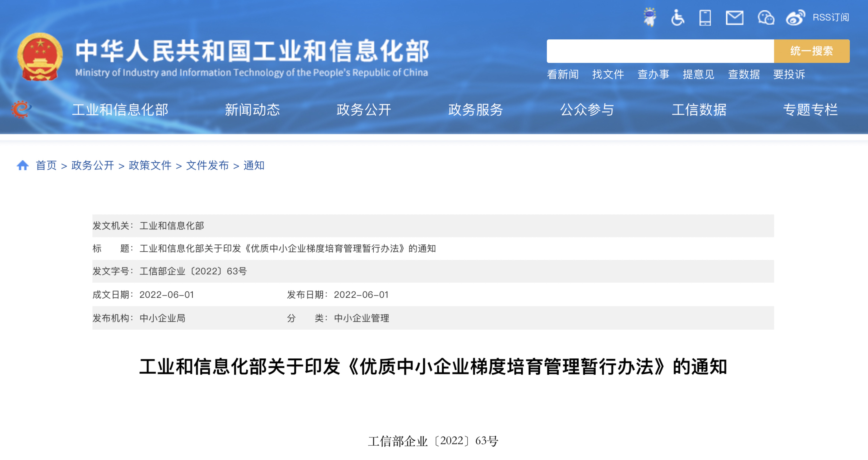Click the national emblem logo
Viewport: 868px width, 460px height.
pyautogui.click(x=40, y=57)
